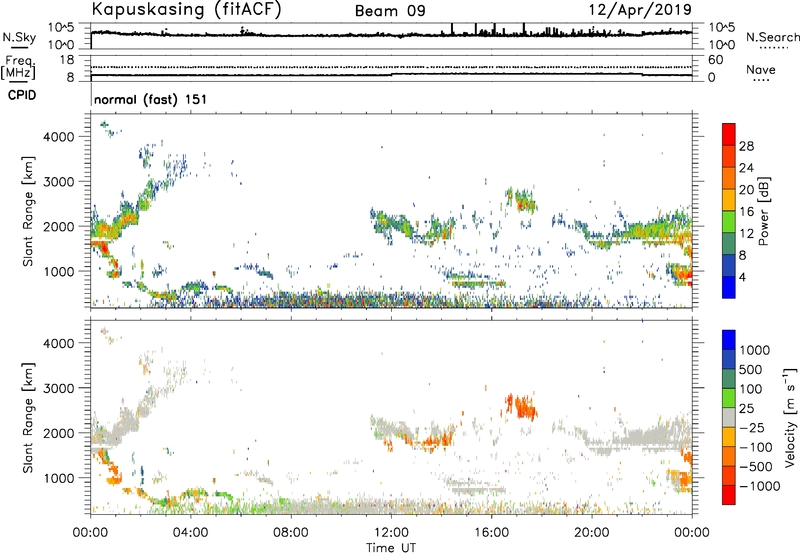The height and width of the screenshot is (554, 800).
Task: Click the '12:00' time axis tick label
Action: (391, 533)
